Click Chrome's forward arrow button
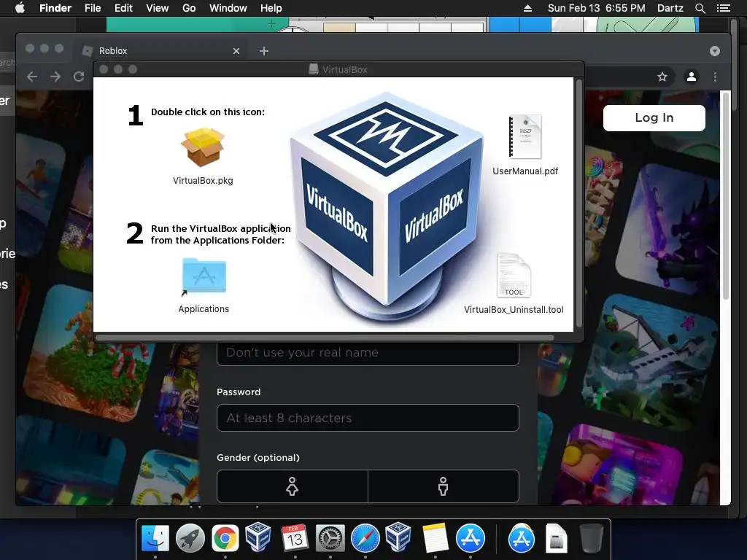The width and height of the screenshot is (747, 560). coord(55,77)
